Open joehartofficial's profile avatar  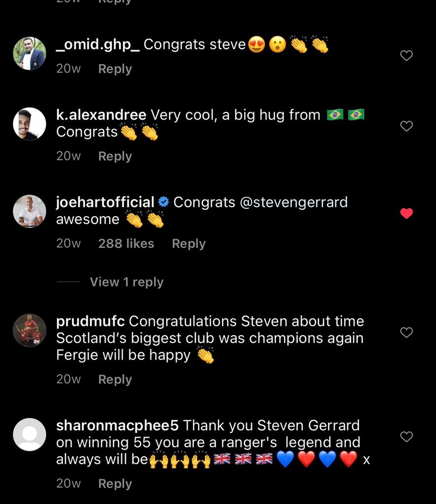[x=30, y=211]
